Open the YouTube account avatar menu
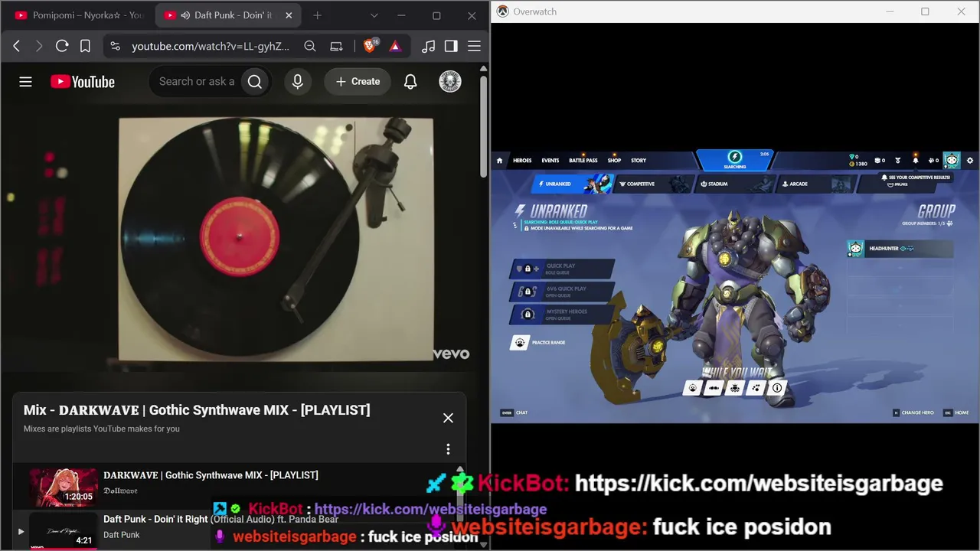 pyautogui.click(x=450, y=81)
